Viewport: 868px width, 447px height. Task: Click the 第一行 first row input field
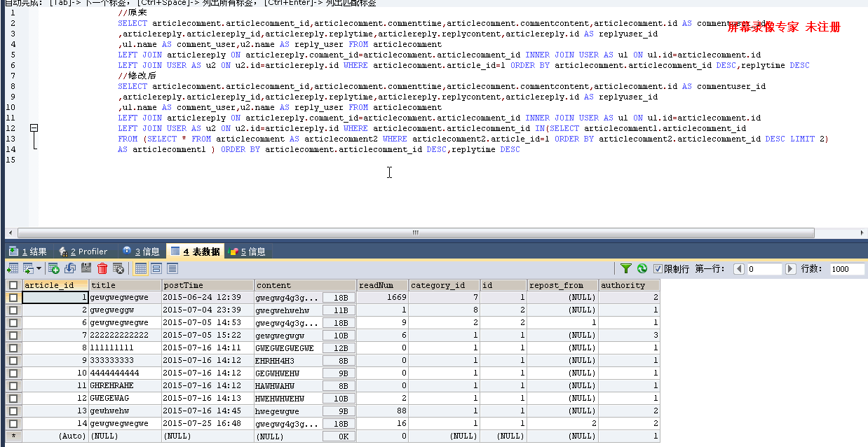click(764, 269)
